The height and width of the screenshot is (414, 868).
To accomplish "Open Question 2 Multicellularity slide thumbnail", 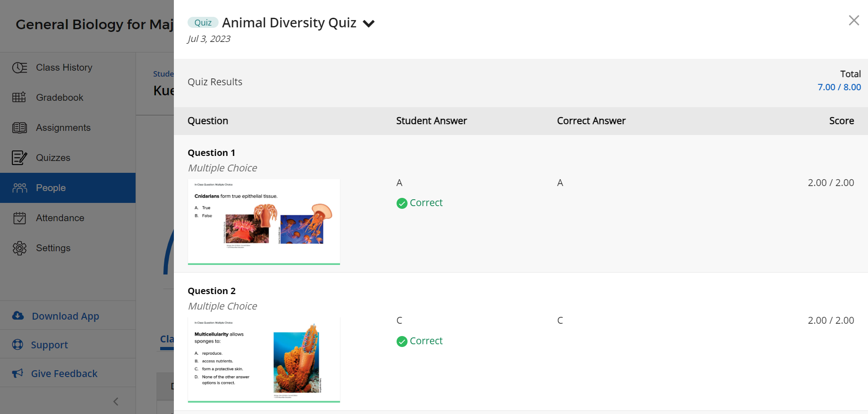I will [264, 359].
